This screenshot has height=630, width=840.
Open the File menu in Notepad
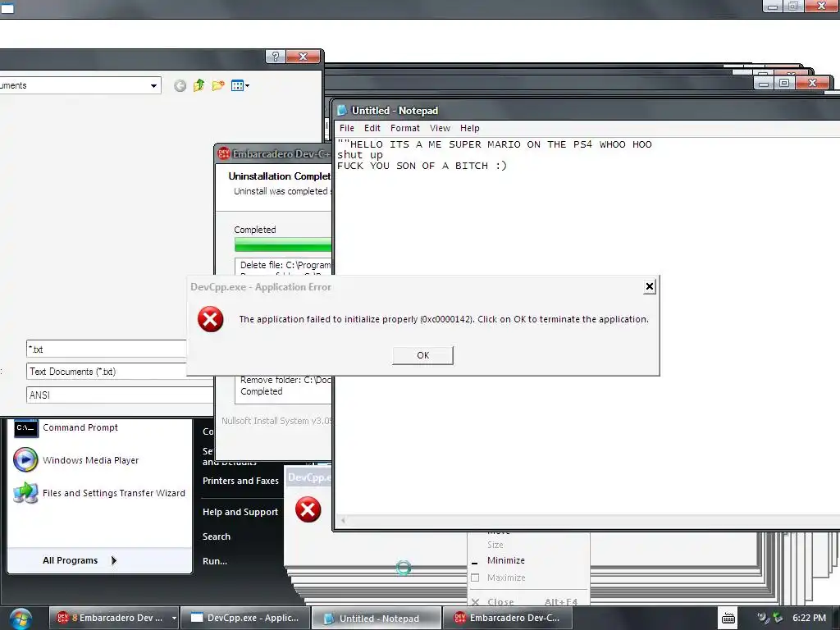[x=347, y=128]
